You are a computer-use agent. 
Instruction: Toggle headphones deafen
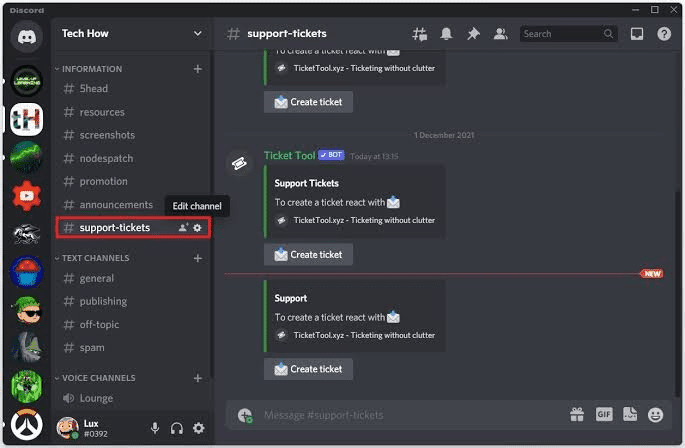(x=176, y=428)
